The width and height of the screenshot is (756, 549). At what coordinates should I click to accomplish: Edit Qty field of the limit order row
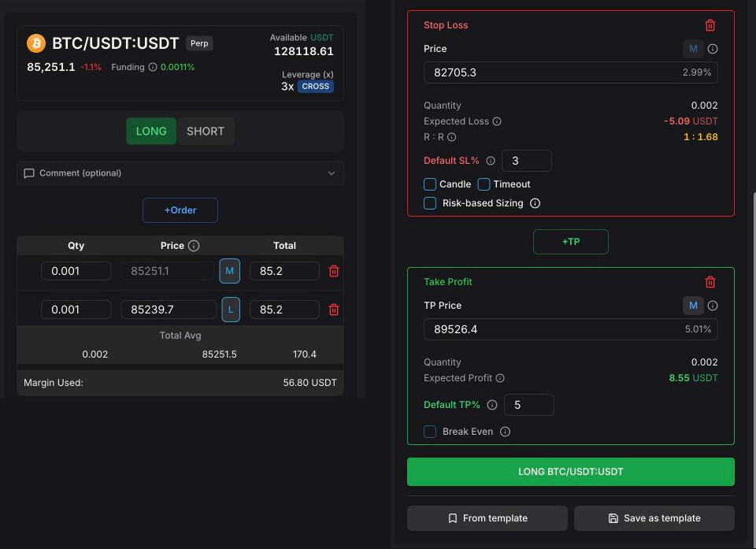pyautogui.click(x=76, y=310)
